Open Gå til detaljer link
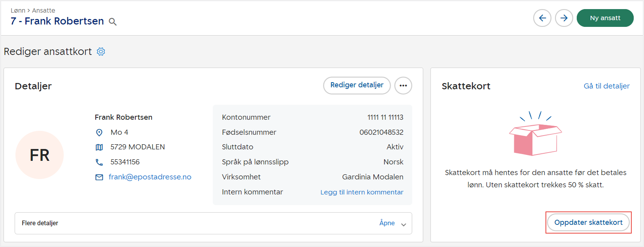The width and height of the screenshot is (644, 247). pyautogui.click(x=606, y=86)
